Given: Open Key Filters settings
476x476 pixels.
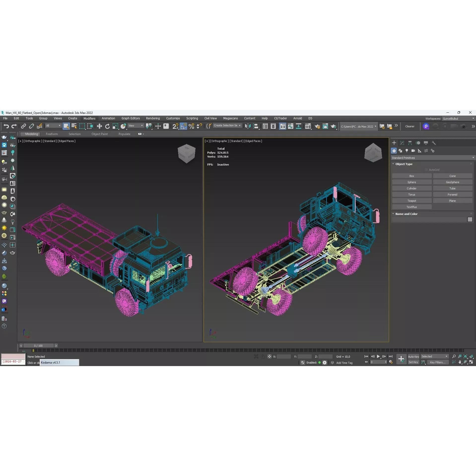Looking at the screenshot, I should 438,362.
